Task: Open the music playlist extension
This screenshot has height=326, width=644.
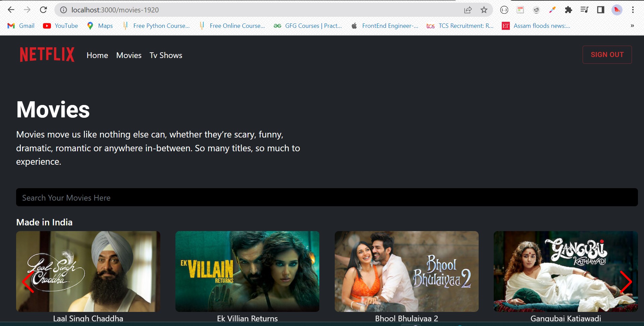Action: click(584, 10)
